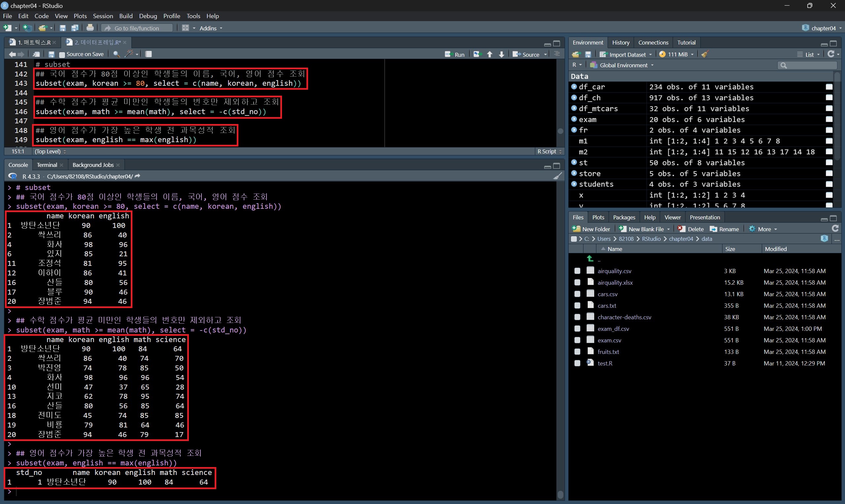Click the clear console broom icon
The width and height of the screenshot is (845, 504).
coord(557,176)
